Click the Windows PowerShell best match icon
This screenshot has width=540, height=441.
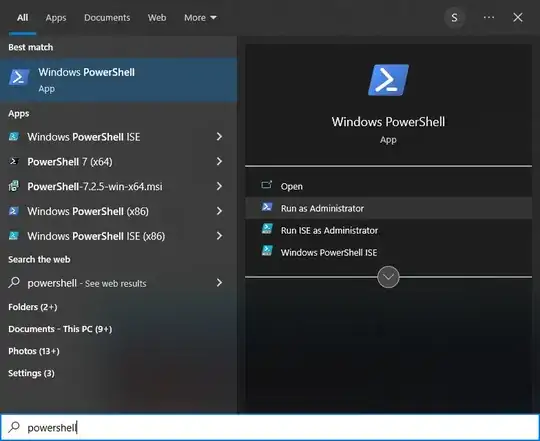click(x=19, y=77)
